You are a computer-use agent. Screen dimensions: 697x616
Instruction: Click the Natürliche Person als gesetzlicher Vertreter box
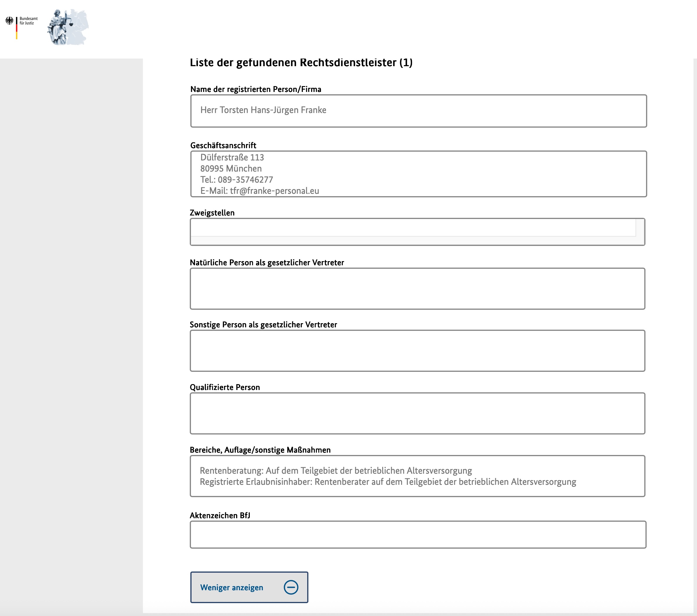click(417, 288)
